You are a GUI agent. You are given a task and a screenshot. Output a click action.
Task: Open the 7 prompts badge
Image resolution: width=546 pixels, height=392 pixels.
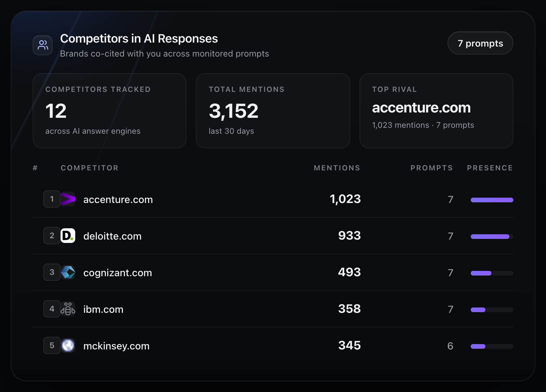click(x=480, y=43)
